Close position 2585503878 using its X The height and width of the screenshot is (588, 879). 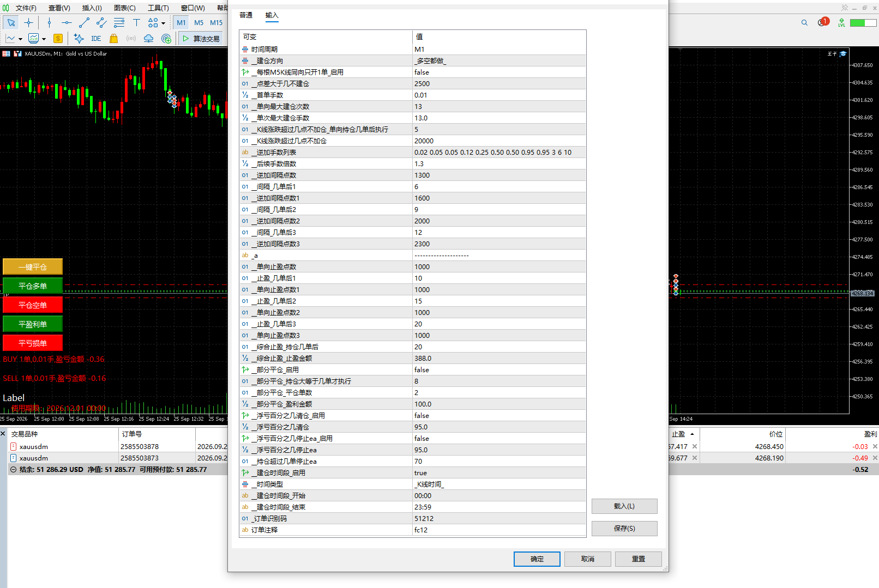coord(875,446)
